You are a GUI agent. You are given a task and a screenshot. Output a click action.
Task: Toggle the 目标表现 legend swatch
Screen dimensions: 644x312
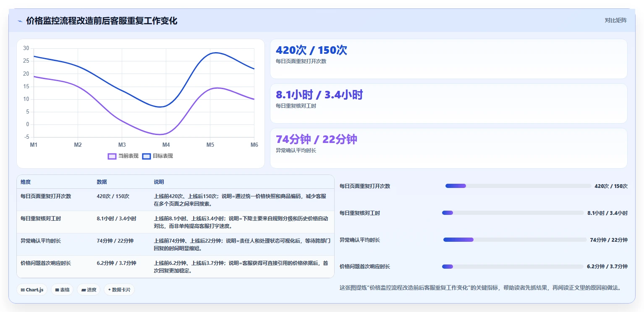click(147, 156)
